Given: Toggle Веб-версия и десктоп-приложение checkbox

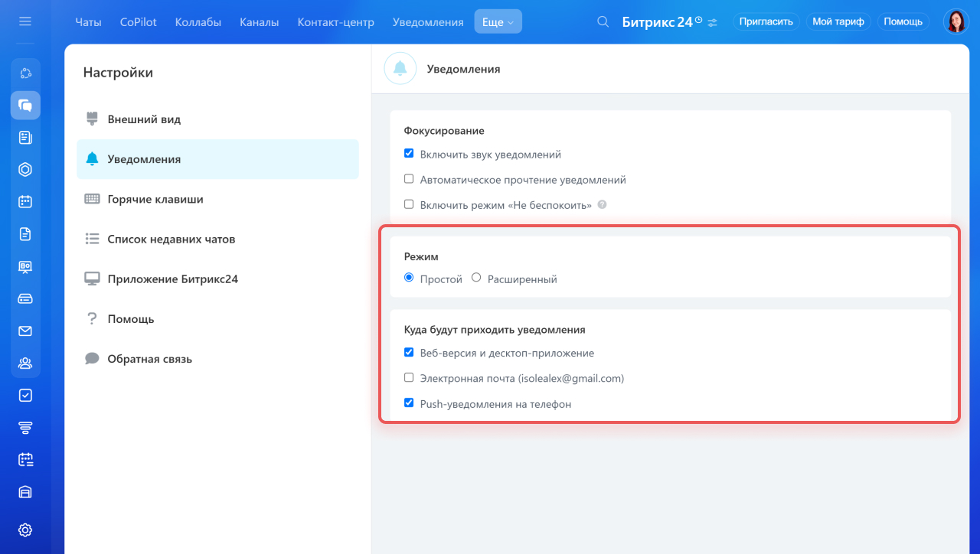Looking at the screenshot, I should [x=409, y=353].
